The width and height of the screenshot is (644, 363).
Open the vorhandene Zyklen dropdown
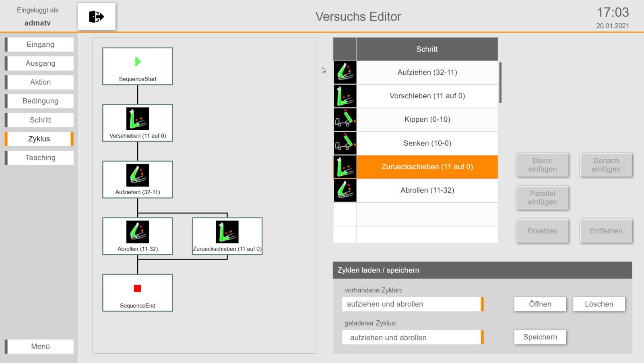point(413,304)
